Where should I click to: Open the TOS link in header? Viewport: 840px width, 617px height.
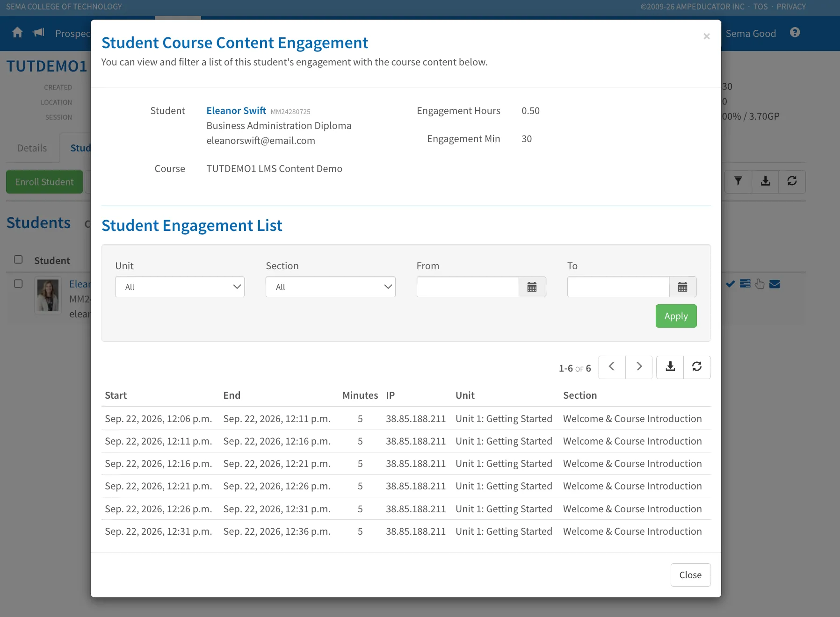(760, 7)
